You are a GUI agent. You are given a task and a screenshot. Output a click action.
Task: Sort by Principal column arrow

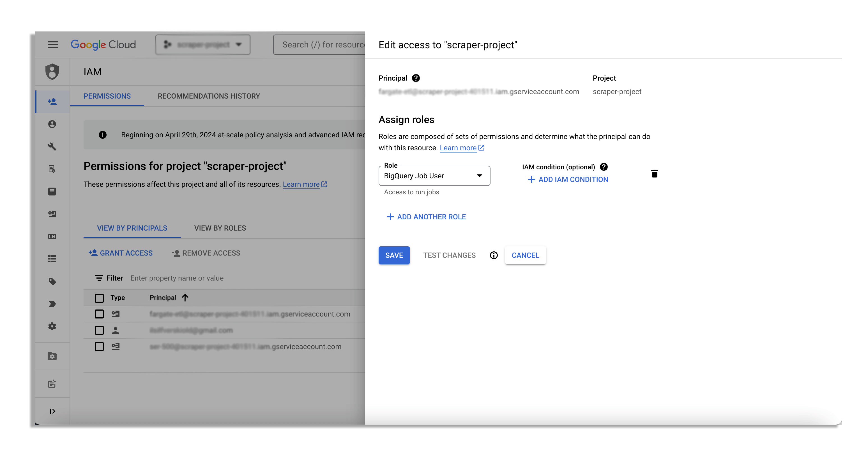[185, 297]
